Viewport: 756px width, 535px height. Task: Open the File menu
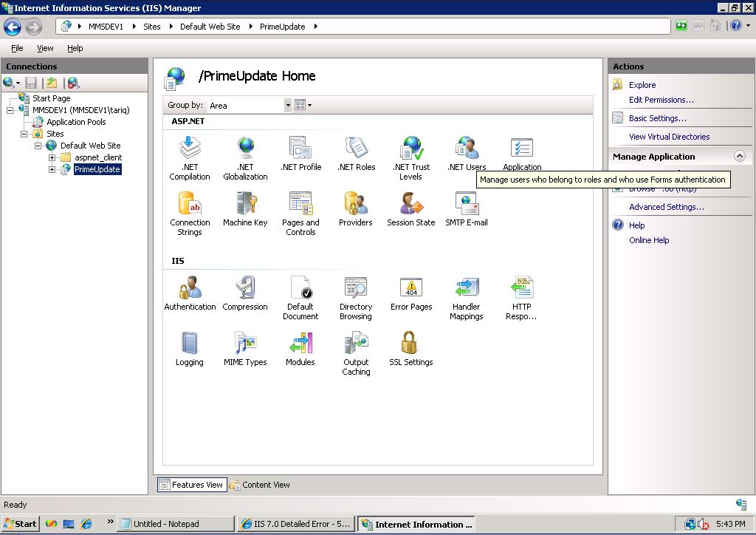pyautogui.click(x=17, y=48)
